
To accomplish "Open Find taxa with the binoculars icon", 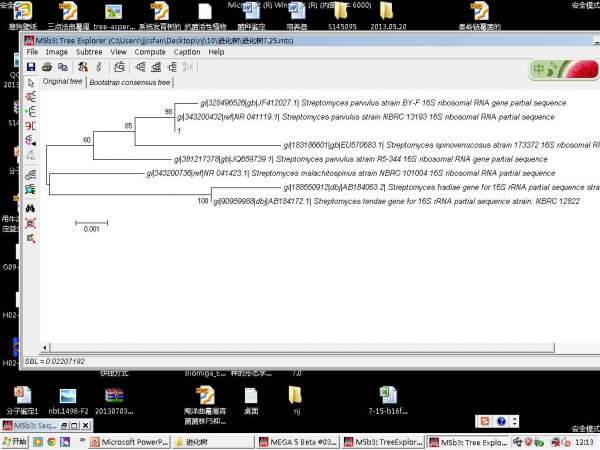I will [31, 209].
